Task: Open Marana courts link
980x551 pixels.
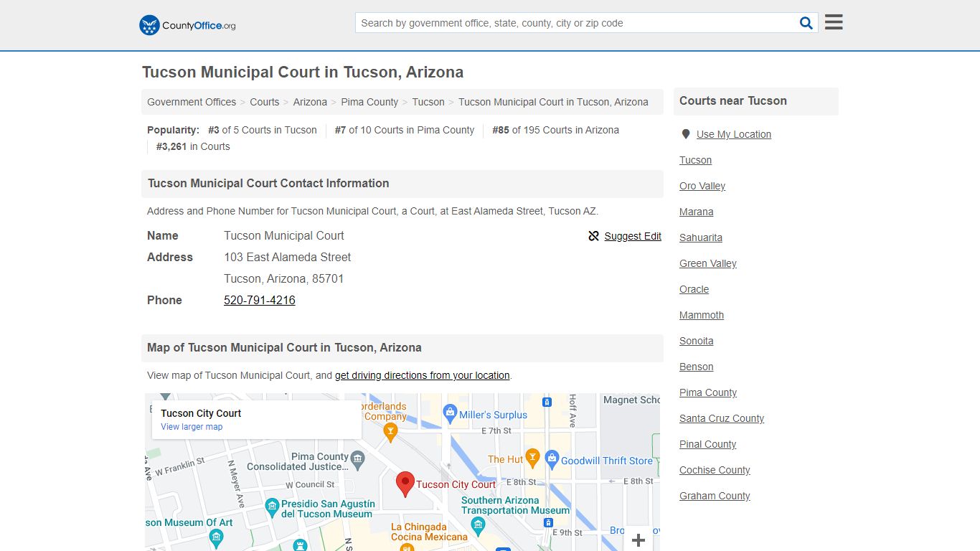Action: click(697, 212)
